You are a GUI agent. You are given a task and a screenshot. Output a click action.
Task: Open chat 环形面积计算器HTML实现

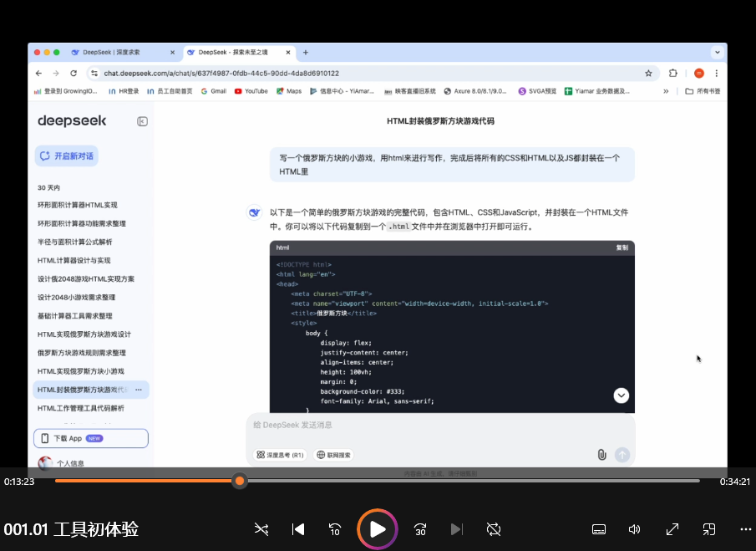click(78, 205)
